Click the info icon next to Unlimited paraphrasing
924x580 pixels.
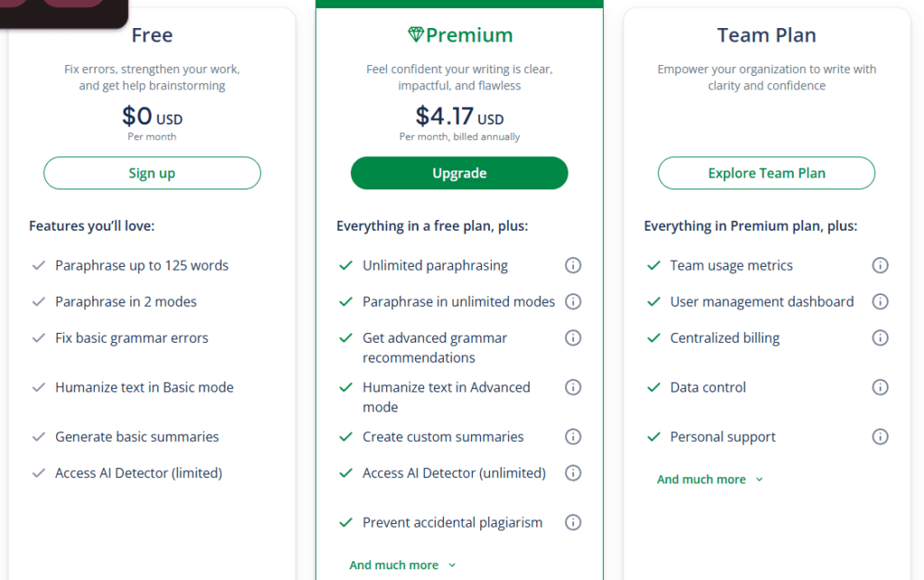pyautogui.click(x=573, y=265)
